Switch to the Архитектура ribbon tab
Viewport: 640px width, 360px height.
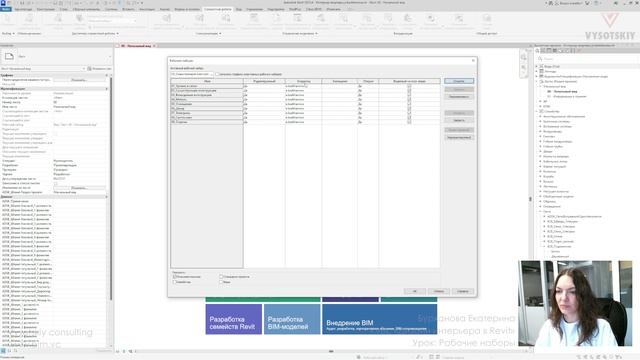pyautogui.click(x=23, y=9)
